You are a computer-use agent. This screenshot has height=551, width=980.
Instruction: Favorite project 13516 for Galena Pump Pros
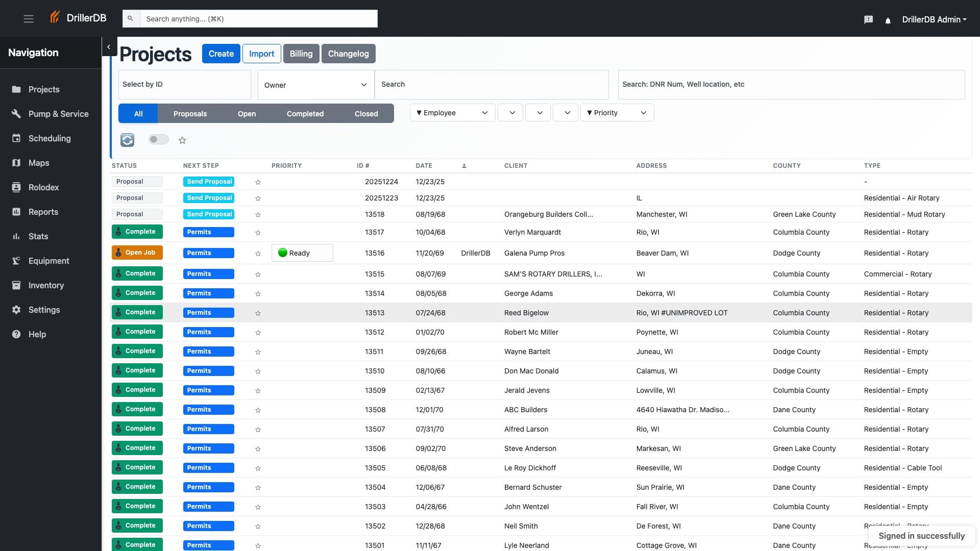point(258,253)
